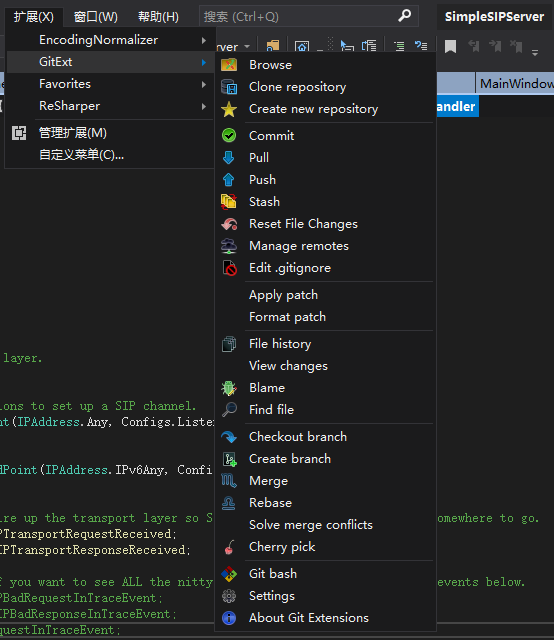This screenshot has width=554, height=640.
Task: Open the toolbar overflow options arrow
Action: pyautogui.click(x=535, y=52)
